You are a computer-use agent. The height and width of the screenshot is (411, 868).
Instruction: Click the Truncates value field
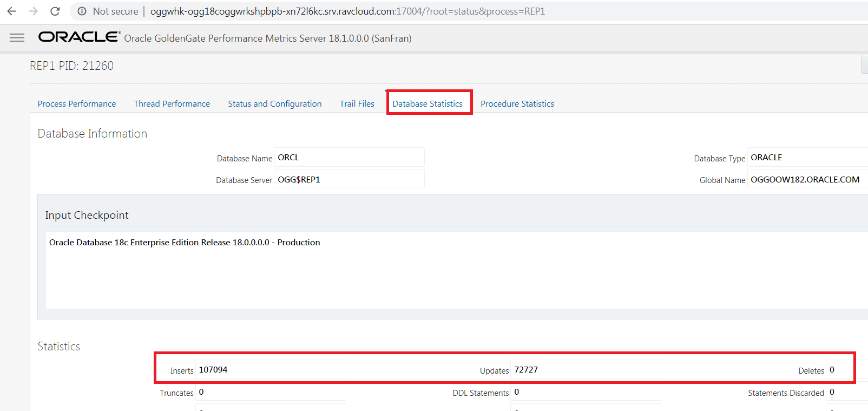[271, 392]
